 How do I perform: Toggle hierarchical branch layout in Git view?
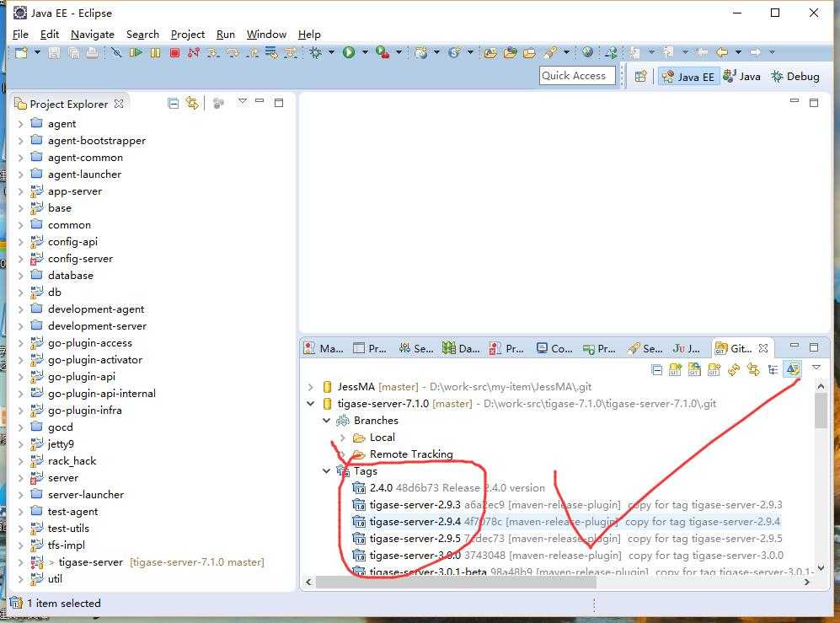[x=773, y=369]
